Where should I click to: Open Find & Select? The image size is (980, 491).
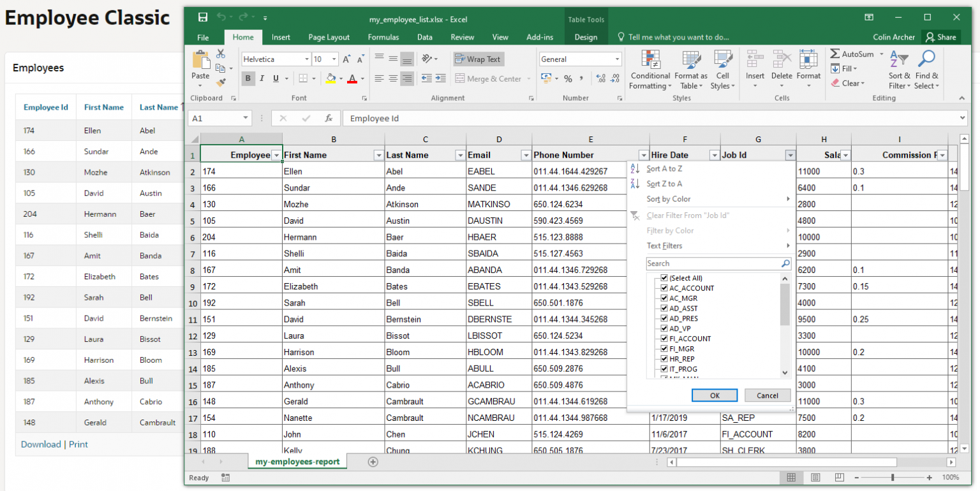click(926, 70)
